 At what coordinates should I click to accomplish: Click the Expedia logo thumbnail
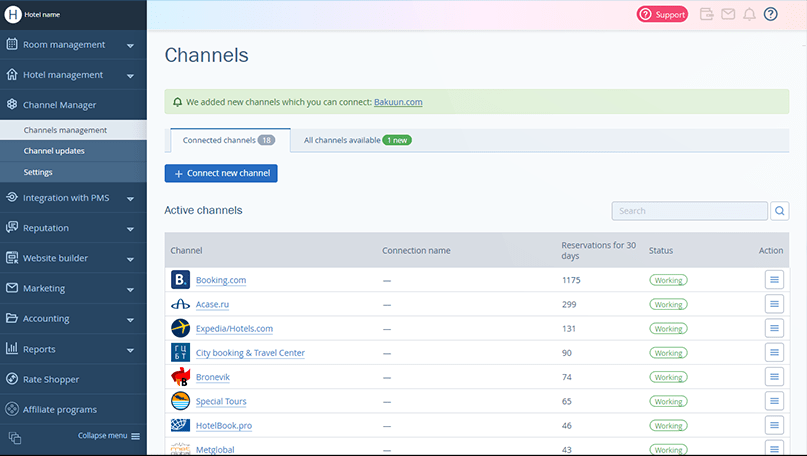point(180,328)
